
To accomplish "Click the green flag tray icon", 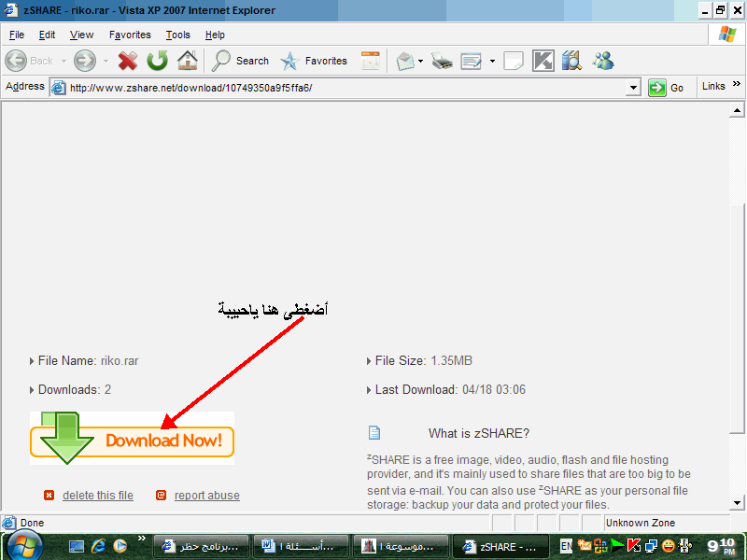I will (617, 546).
